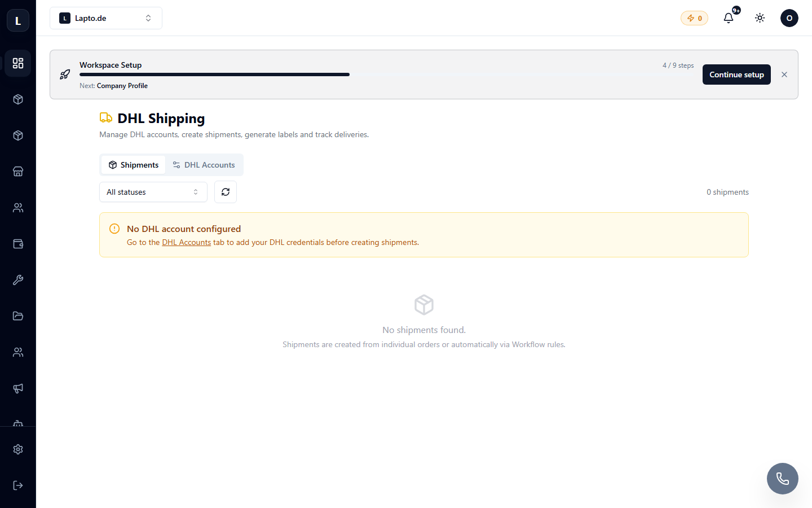Open the Lapto.de workspace switcher
This screenshot has height=508, width=812.
(x=106, y=18)
